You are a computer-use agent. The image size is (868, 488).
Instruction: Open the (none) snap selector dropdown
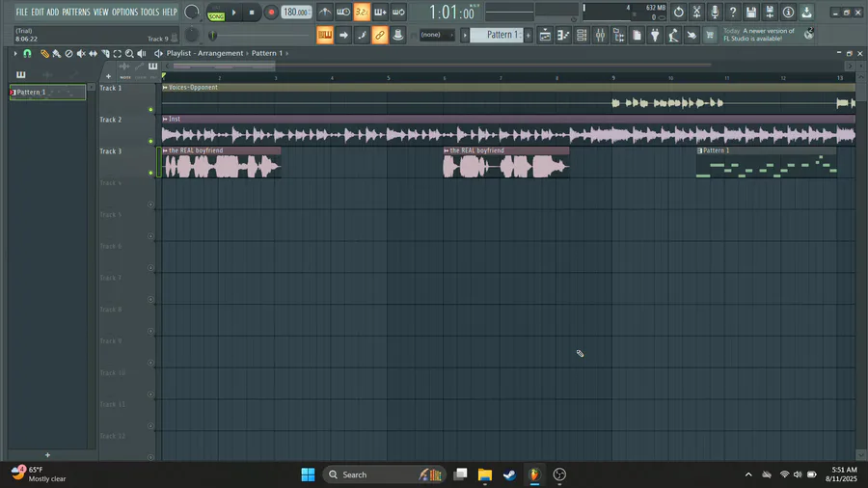click(436, 35)
